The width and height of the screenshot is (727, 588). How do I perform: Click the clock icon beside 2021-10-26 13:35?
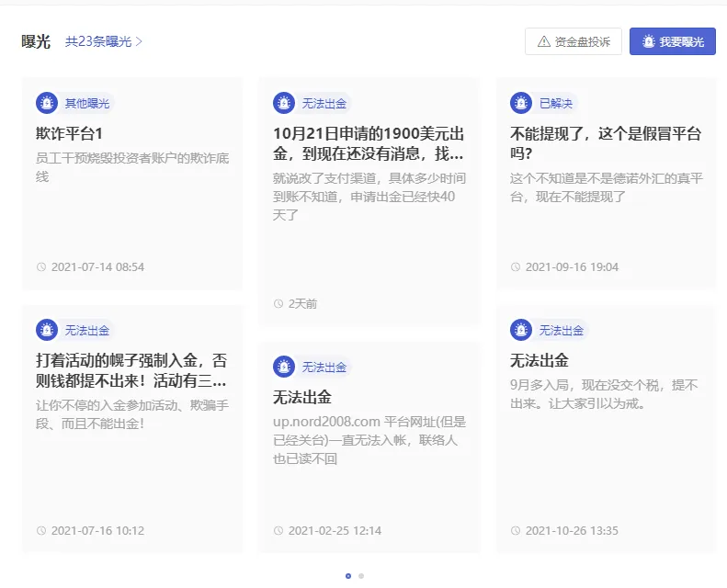coord(516,530)
